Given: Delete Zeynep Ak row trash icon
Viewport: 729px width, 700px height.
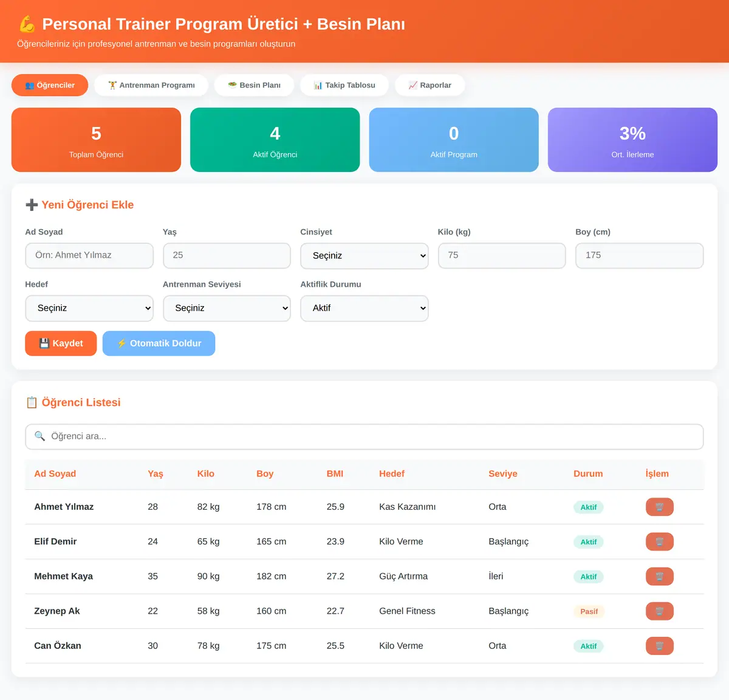Looking at the screenshot, I should tap(659, 611).
